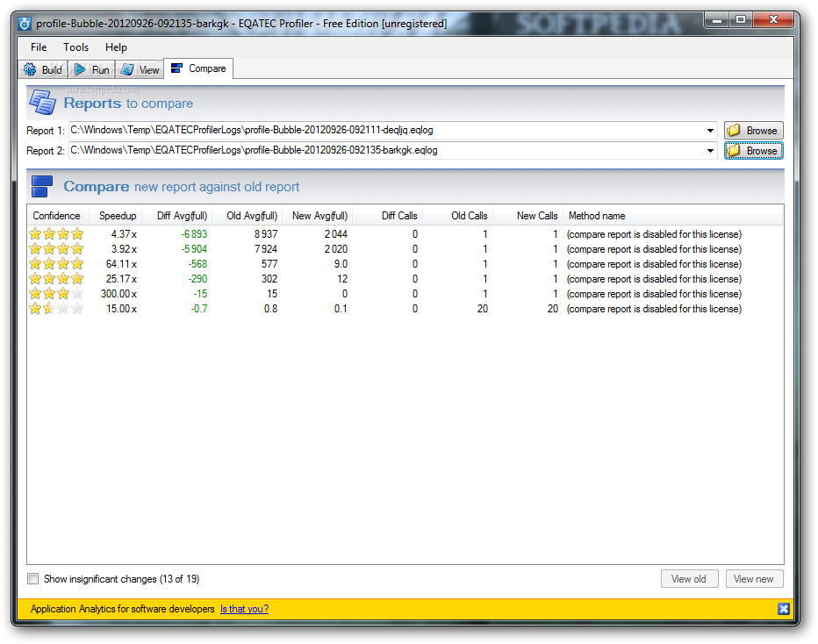Click the Compare tab icon
Image resolution: width=818 pixels, height=644 pixels.
176,68
